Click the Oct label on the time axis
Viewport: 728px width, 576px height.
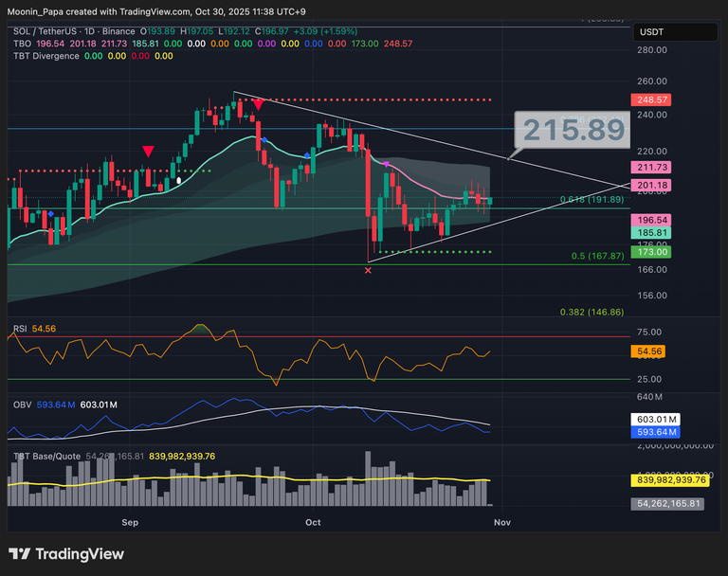pyautogui.click(x=314, y=521)
